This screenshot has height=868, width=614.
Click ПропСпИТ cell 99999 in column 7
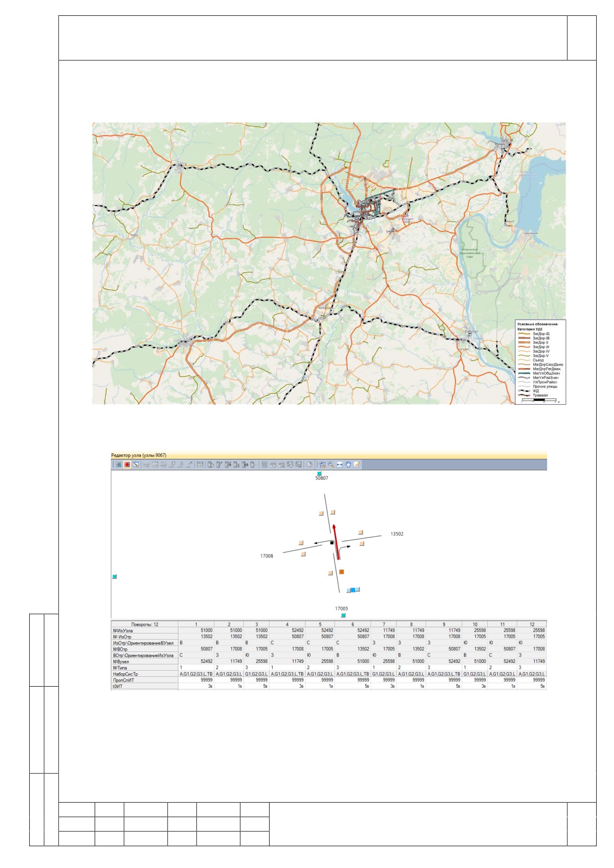384,680
